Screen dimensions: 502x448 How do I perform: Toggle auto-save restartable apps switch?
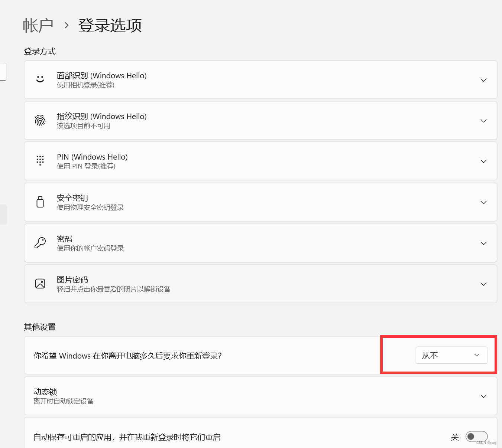tap(476, 436)
